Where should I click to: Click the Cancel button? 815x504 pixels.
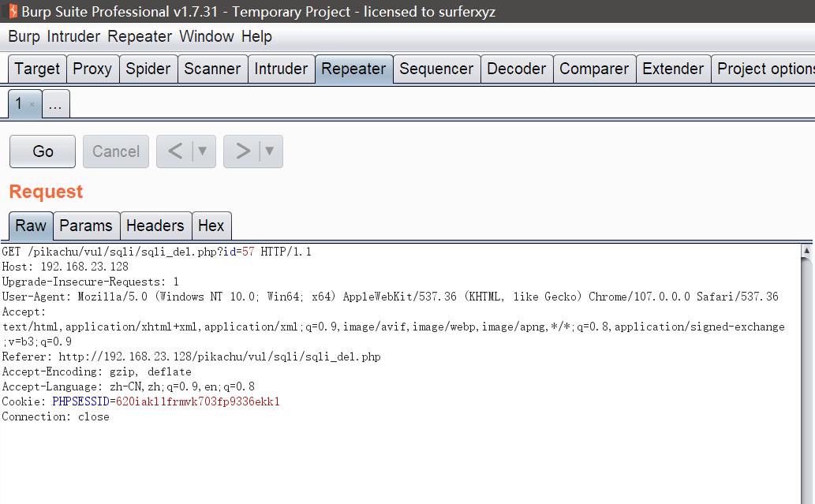coord(116,151)
